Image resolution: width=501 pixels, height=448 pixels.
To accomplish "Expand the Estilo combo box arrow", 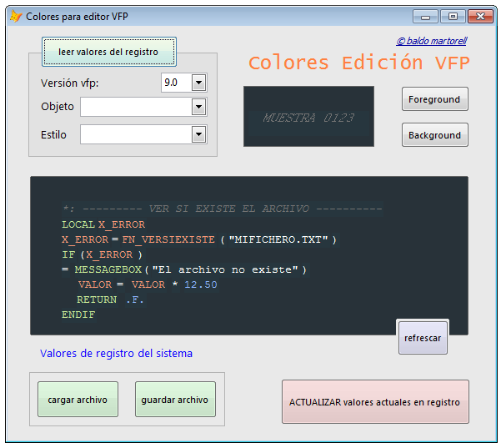I will (x=198, y=134).
